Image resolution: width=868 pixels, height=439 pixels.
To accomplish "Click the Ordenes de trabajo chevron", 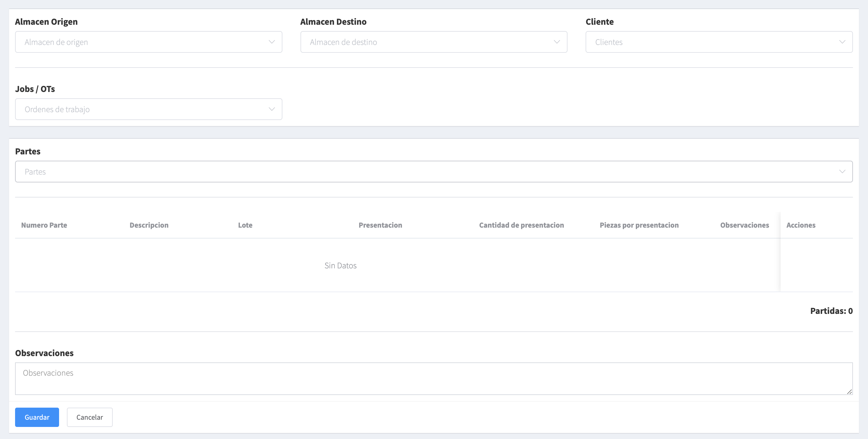I will click(272, 109).
